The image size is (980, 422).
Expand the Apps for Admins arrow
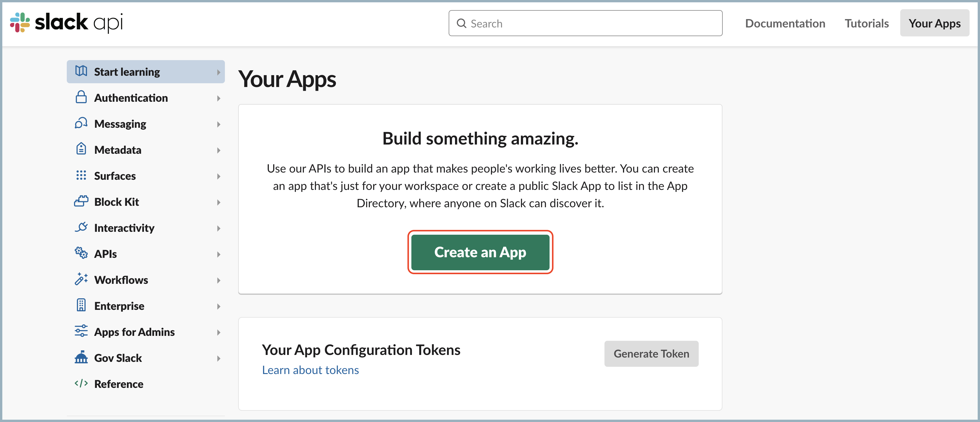(x=219, y=332)
